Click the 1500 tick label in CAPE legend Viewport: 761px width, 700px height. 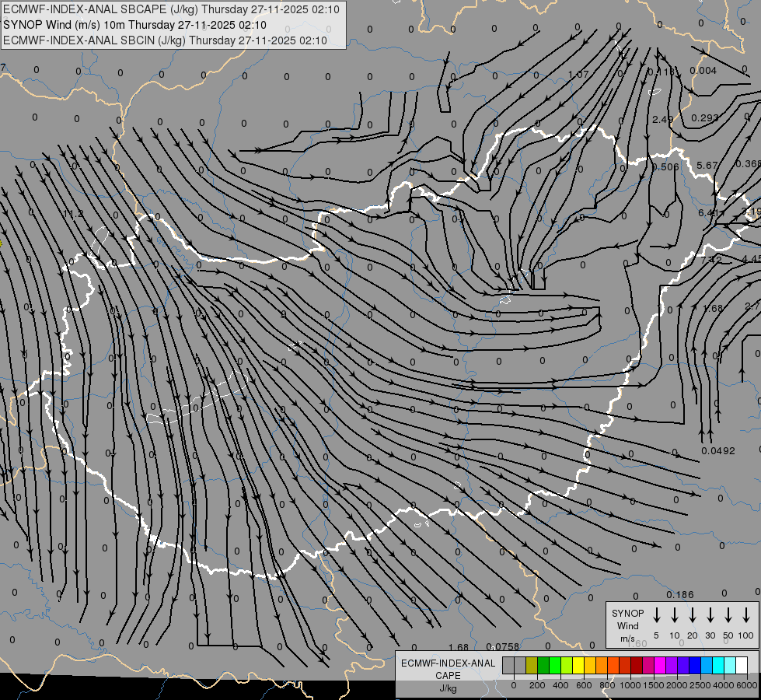coord(654,685)
